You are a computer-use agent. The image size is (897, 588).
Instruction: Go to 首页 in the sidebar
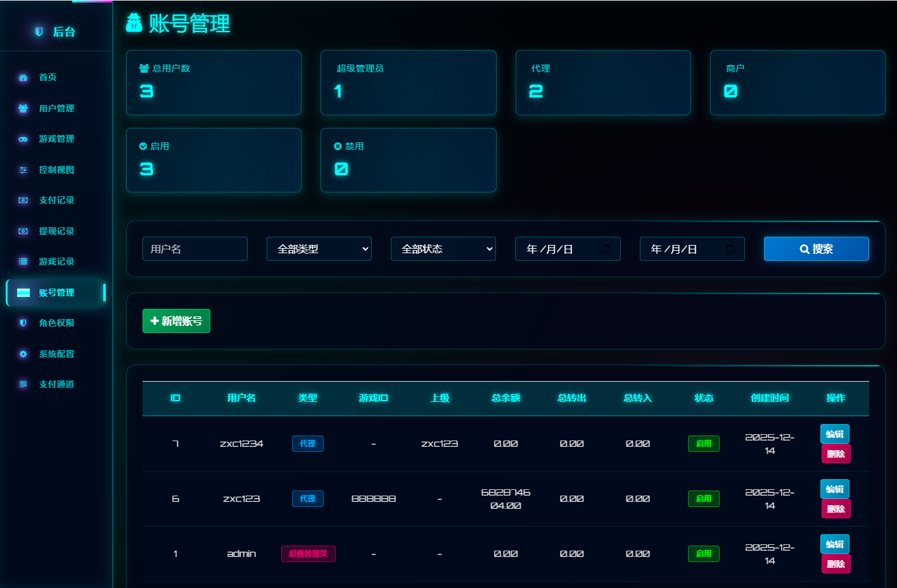56,77
